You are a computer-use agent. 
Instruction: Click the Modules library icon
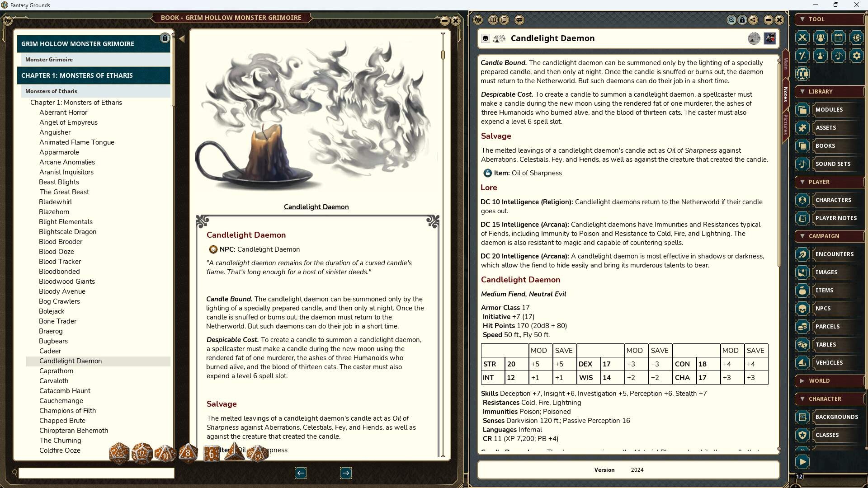click(802, 110)
